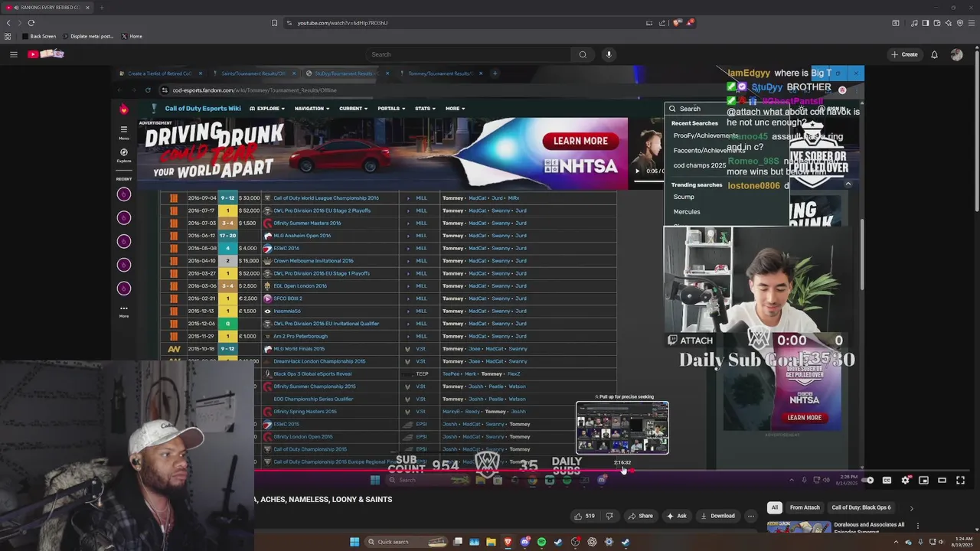Select the RANKING EVERY RETIRED tab
Viewport: 980px width, 551px height.
47,8
